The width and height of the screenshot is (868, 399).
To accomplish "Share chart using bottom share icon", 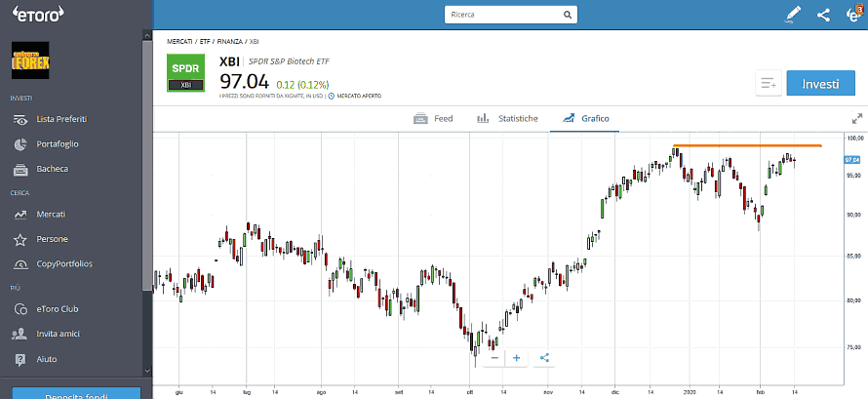I will pos(543,358).
